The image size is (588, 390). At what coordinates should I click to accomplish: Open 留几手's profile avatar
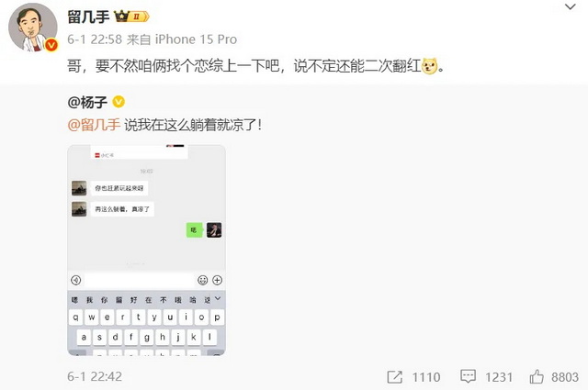[x=33, y=28]
